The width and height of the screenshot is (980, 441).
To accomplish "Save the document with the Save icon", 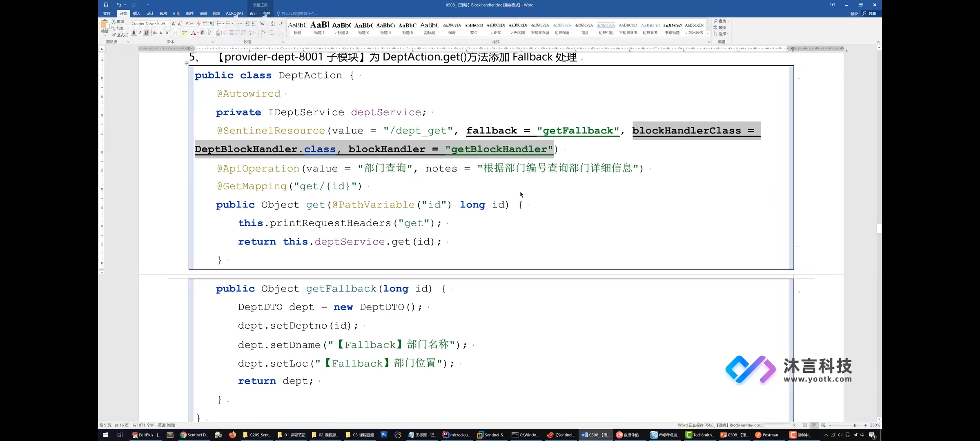I will point(106,5).
